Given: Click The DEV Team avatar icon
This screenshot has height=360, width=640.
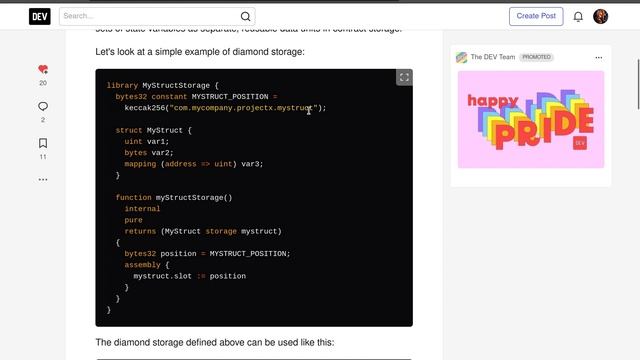Looking at the screenshot, I should 462,57.
